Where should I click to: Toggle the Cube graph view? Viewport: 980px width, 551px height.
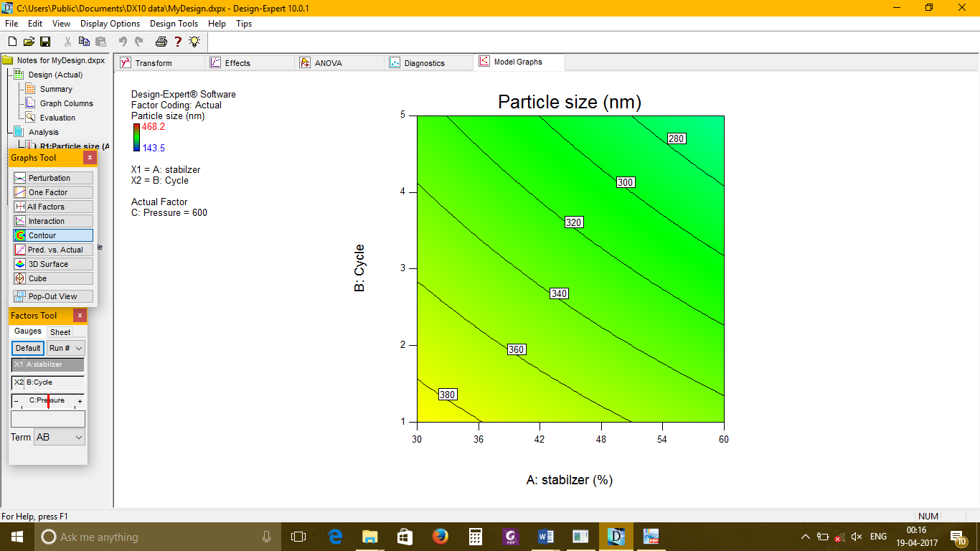click(53, 278)
